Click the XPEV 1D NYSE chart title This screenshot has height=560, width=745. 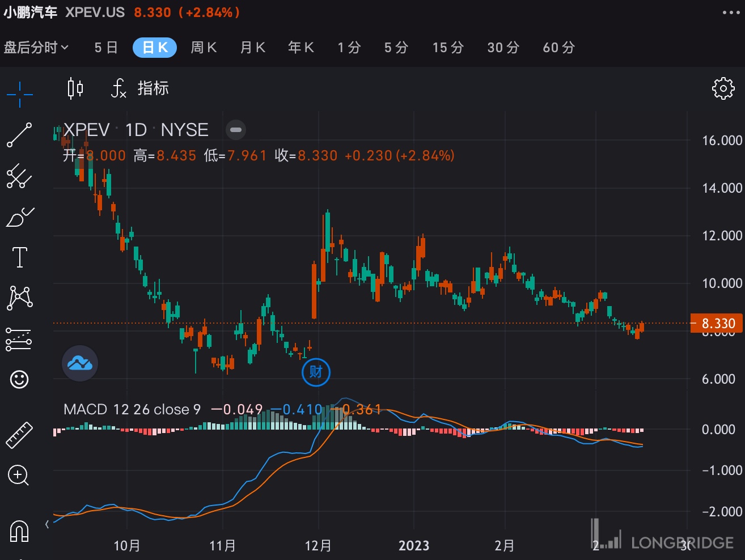click(x=136, y=130)
